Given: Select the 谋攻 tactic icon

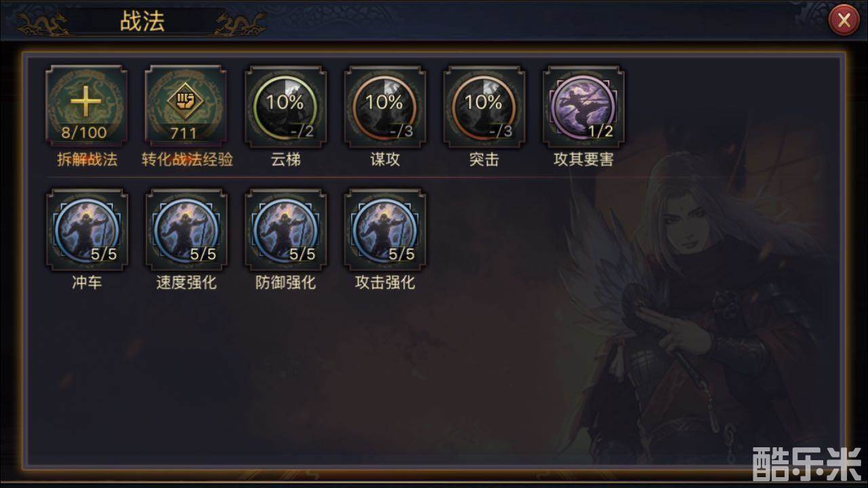Looking at the screenshot, I should [x=385, y=107].
